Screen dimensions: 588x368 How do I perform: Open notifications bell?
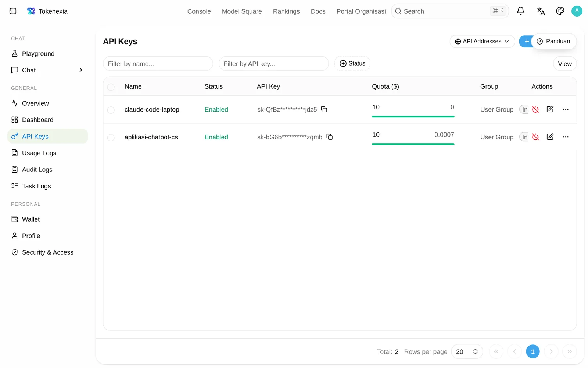coord(521,11)
